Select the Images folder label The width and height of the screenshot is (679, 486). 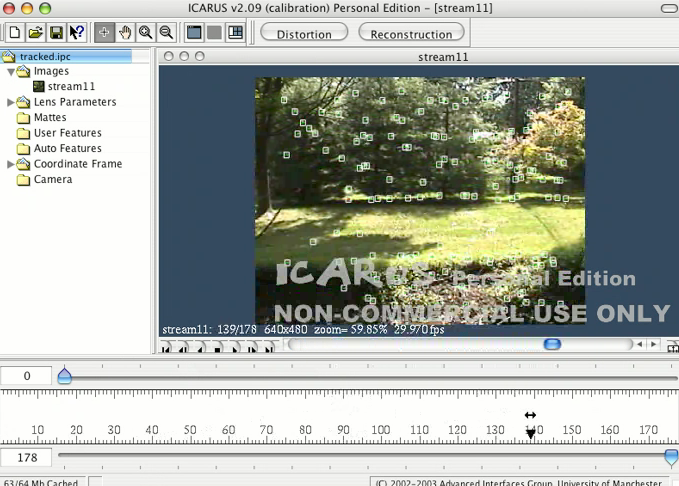(51, 71)
